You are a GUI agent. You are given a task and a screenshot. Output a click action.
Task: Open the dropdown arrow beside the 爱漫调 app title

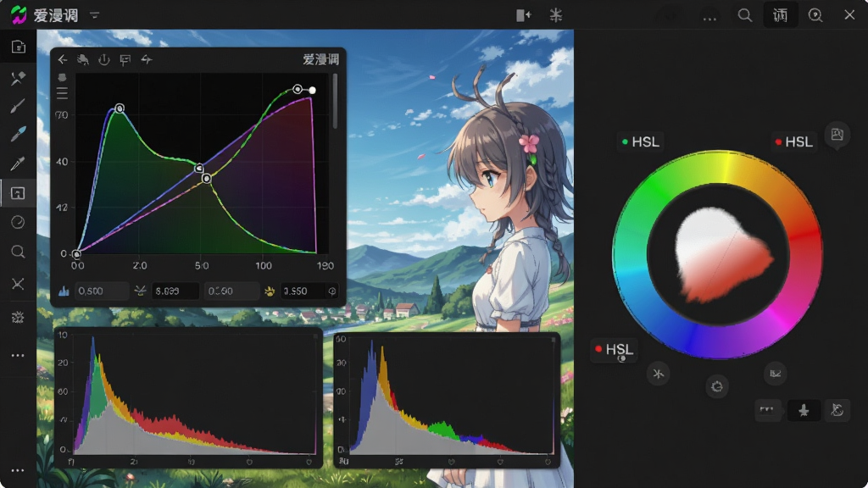point(95,15)
